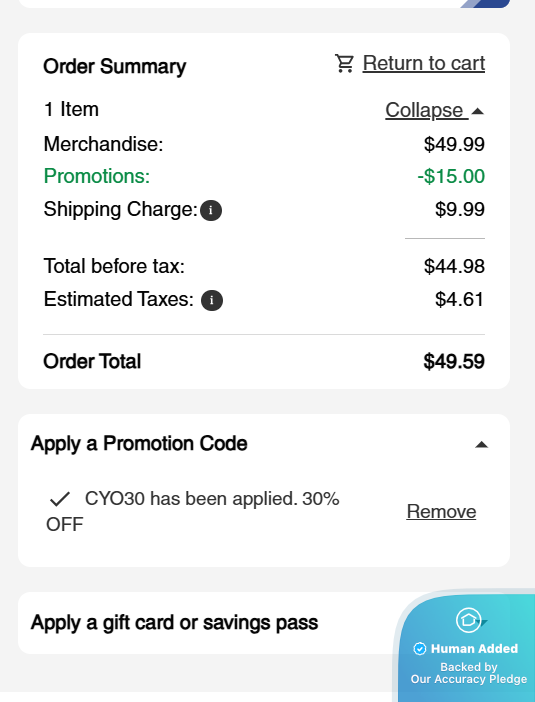This screenshot has height=702, width=535.
Task: Click the house icon in the teal badge
Action: coord(469,620)
